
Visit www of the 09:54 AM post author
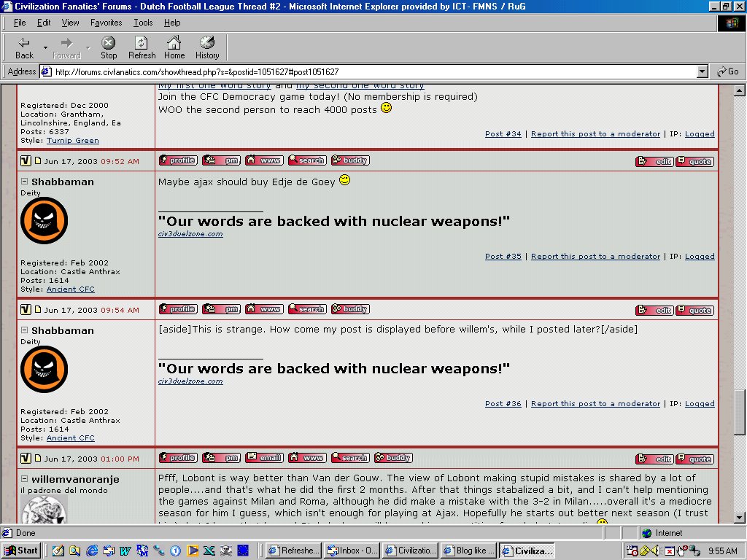click(x=264, y=309)
